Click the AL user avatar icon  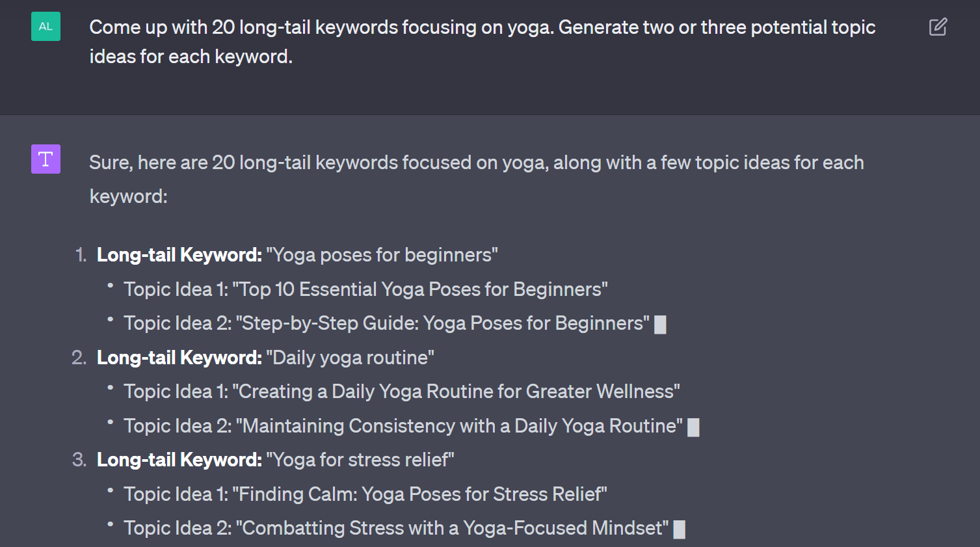(45, 26)
